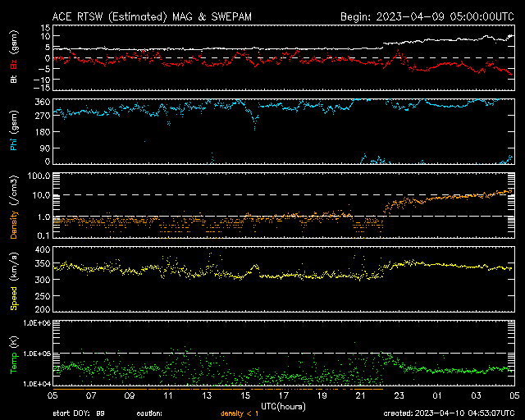Viewport: 525px width, 420px height.
Task: Click the white Bt axis label
Action: [14, 80]
